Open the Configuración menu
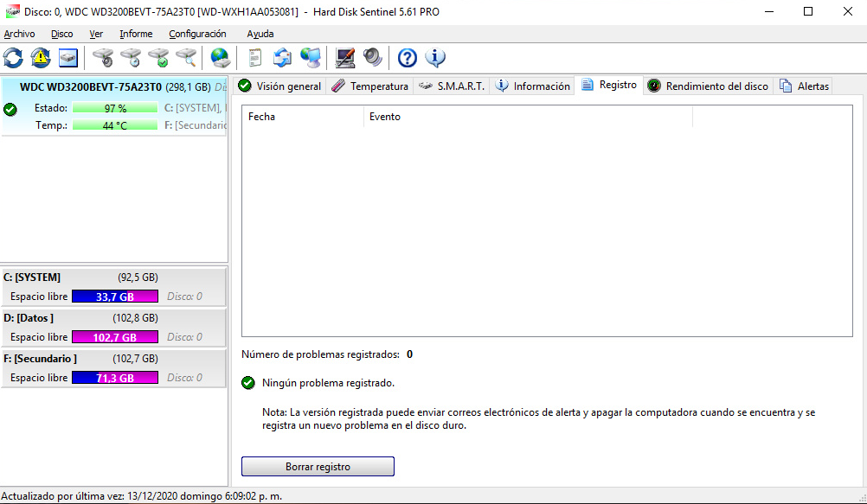 click(197, 34)
